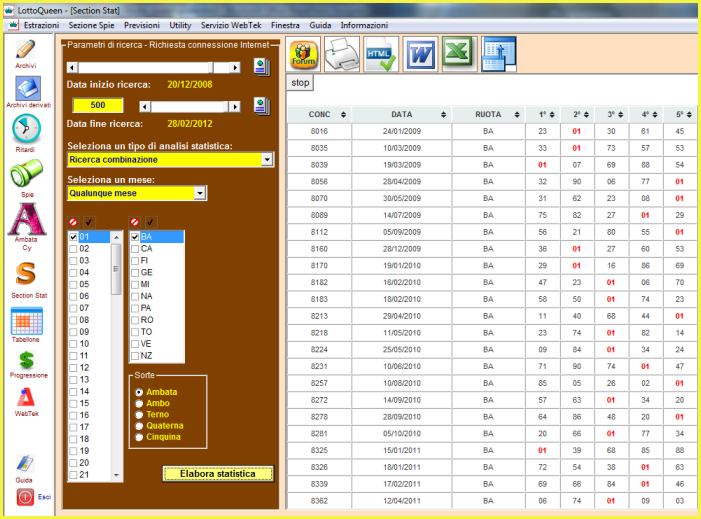Image resolution: width=701 pixels, height=519 pixels.
Task: Sort table by the DATA column arrows
Action: (x=443, y=115)
